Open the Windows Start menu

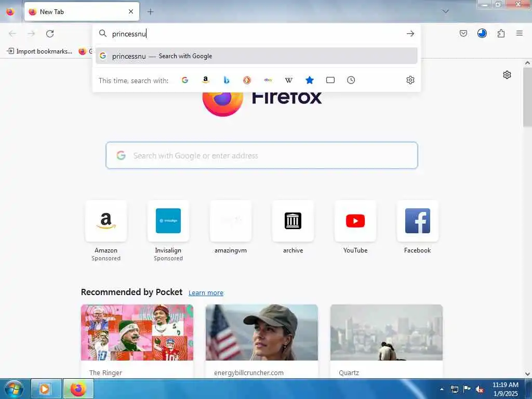[14, 389]
